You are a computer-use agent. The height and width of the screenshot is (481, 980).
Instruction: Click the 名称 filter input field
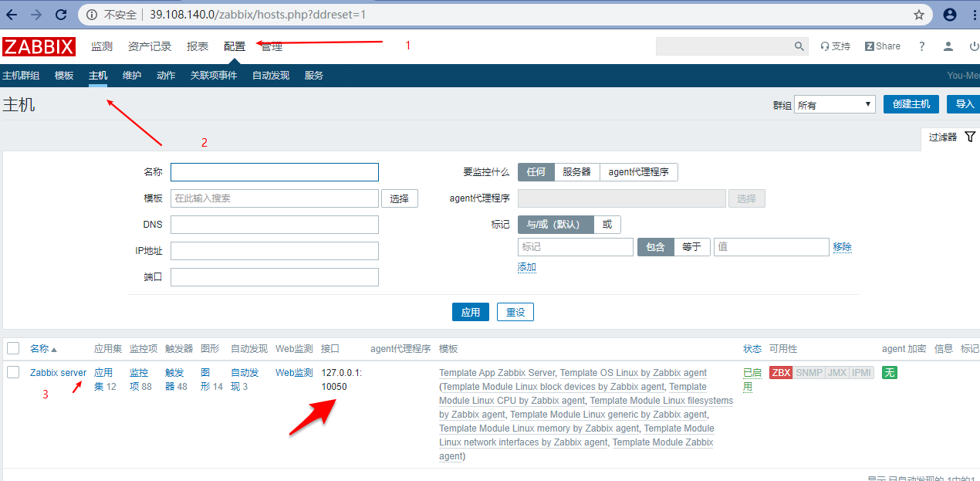pyautogui.click(x=274, y=172)
